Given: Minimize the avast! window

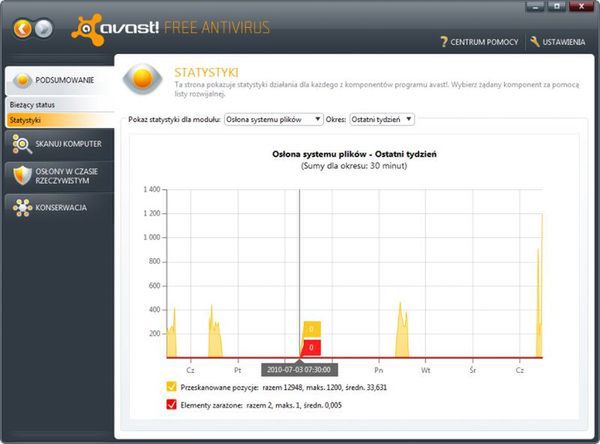Looking at the screenshot, I should pyautogui.click(x=535, y=7).
